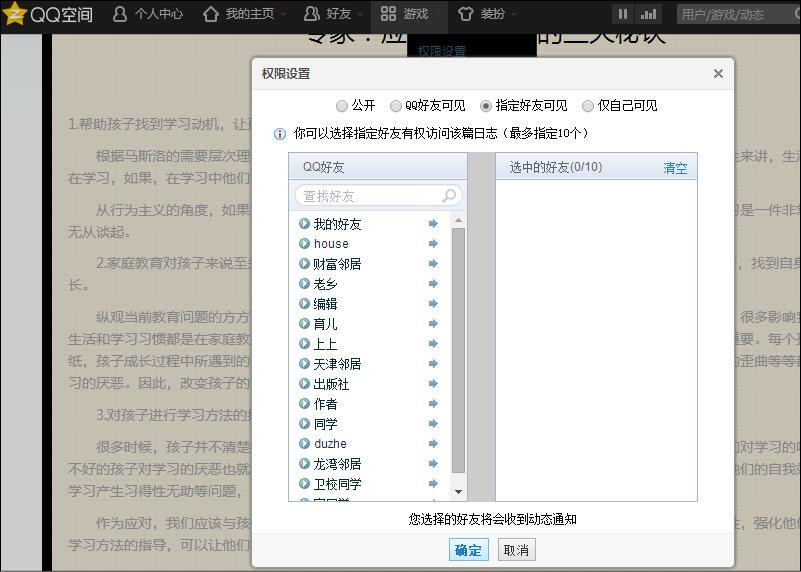Confirm with the 确定 button
The image size is (801, 572).
pyautogui.click(x=468, y=550)
